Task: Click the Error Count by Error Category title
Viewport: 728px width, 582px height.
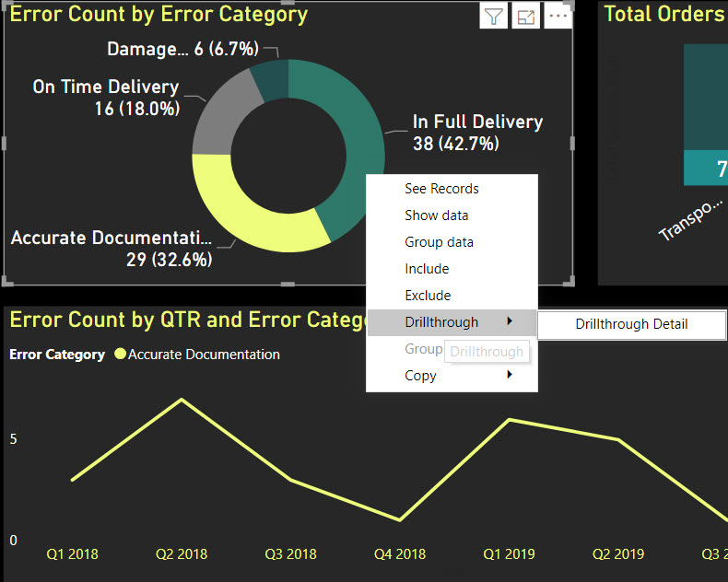Action: click(159, 15)
